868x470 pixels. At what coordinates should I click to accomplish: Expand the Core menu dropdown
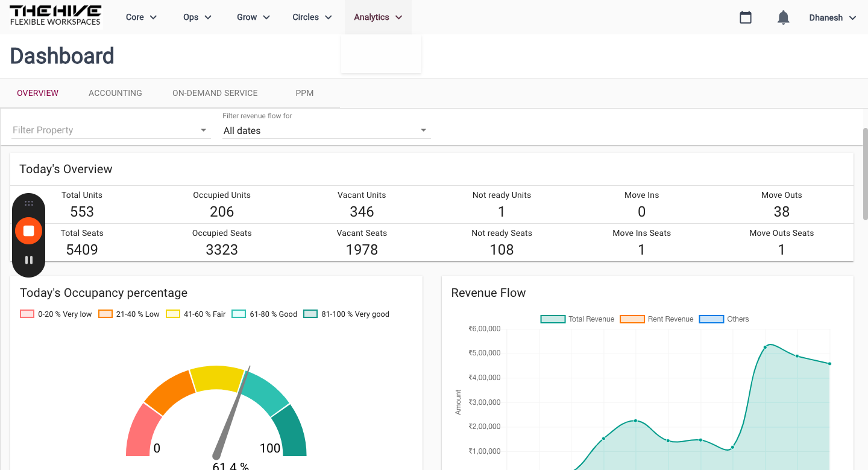click(x=142, y=17)
